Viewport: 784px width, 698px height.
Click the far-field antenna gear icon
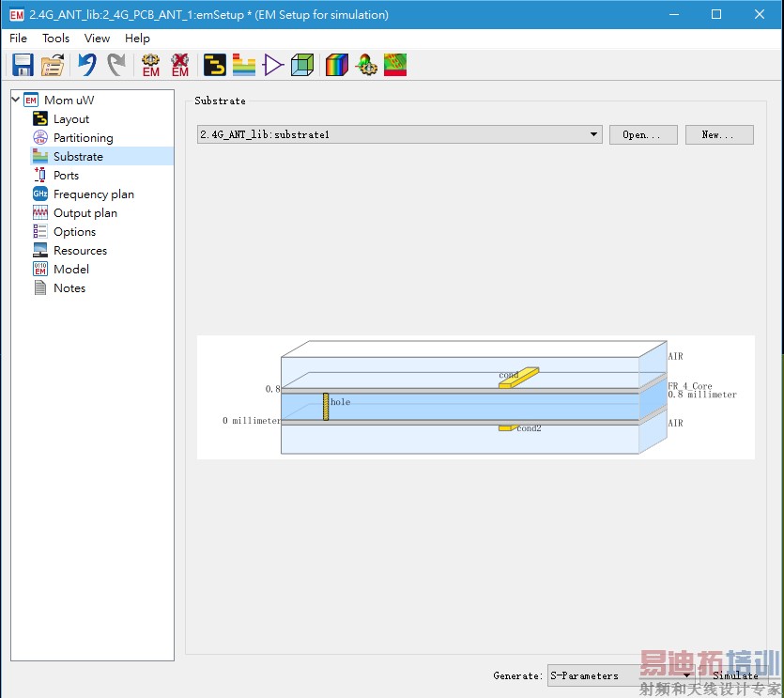tap(366, 65)
